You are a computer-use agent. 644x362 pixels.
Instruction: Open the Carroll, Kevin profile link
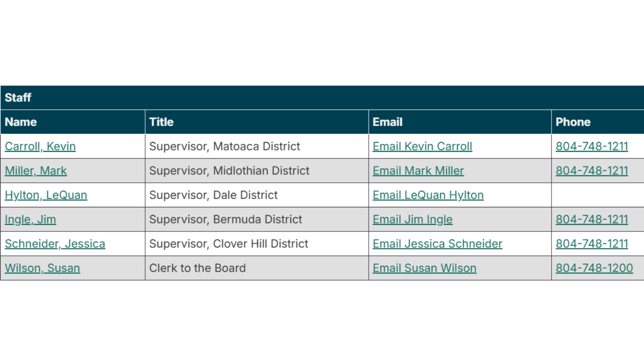[40, 146]
